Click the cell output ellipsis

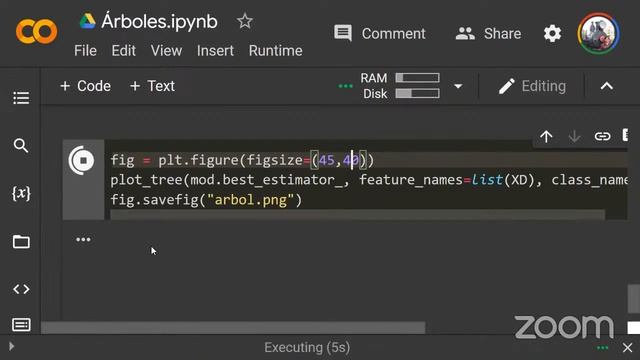pos(83,240)
